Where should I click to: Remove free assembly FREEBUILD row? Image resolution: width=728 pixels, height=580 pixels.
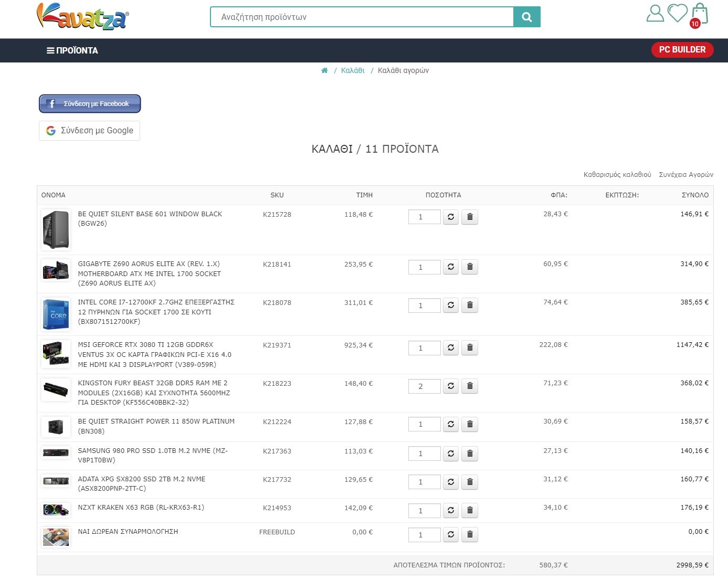click(470, 535)
